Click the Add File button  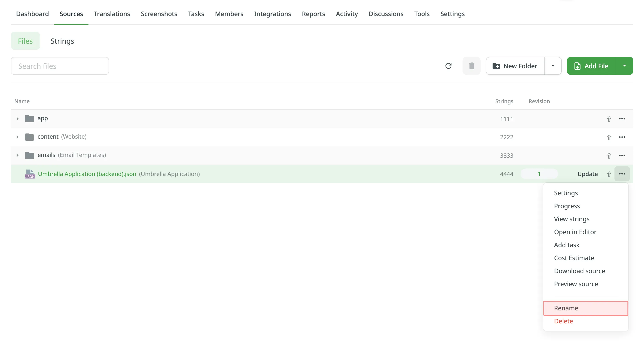pos(591,66)
